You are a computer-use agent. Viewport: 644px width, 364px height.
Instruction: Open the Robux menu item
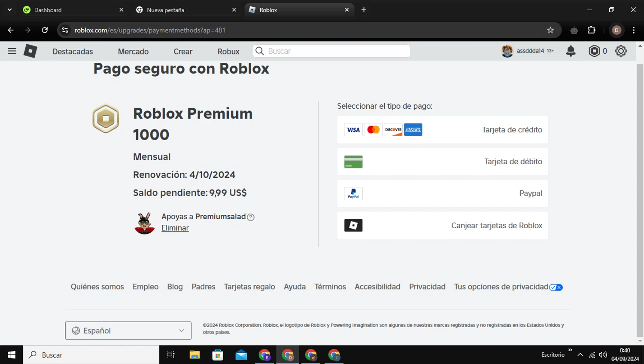pyautogui.click(x=228, y=52)
